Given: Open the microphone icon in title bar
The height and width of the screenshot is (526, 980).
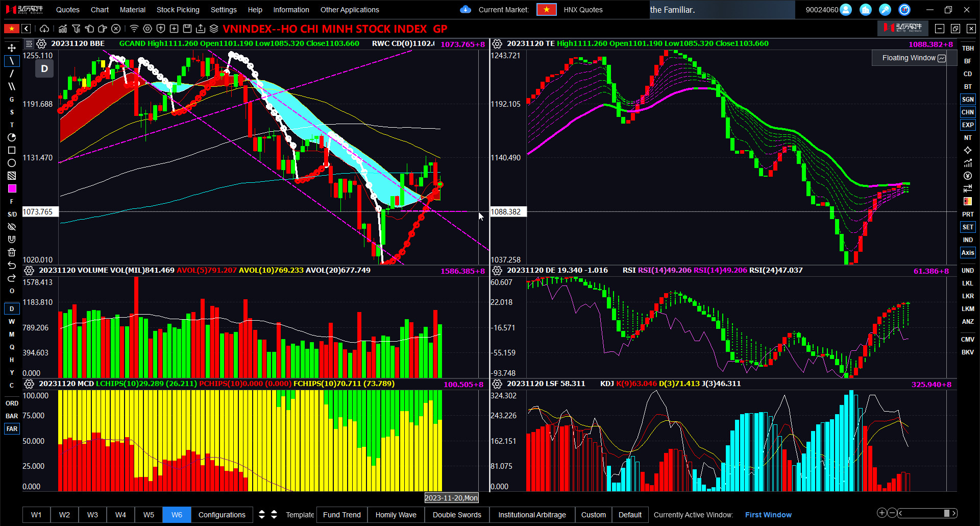Looking at the screenshot, I should pos(885,10).
